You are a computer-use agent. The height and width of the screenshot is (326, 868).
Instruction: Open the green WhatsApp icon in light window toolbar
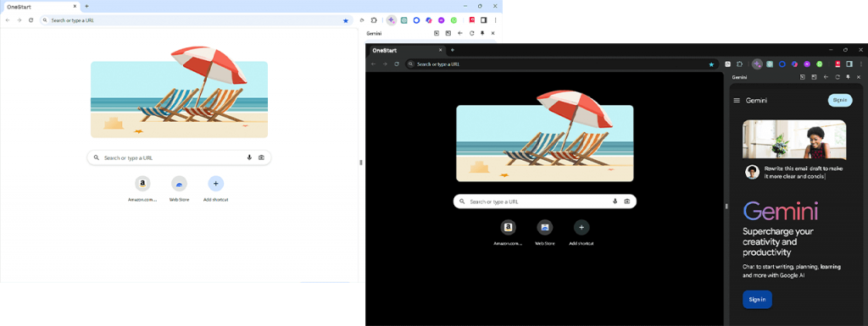tap(454, 20)
